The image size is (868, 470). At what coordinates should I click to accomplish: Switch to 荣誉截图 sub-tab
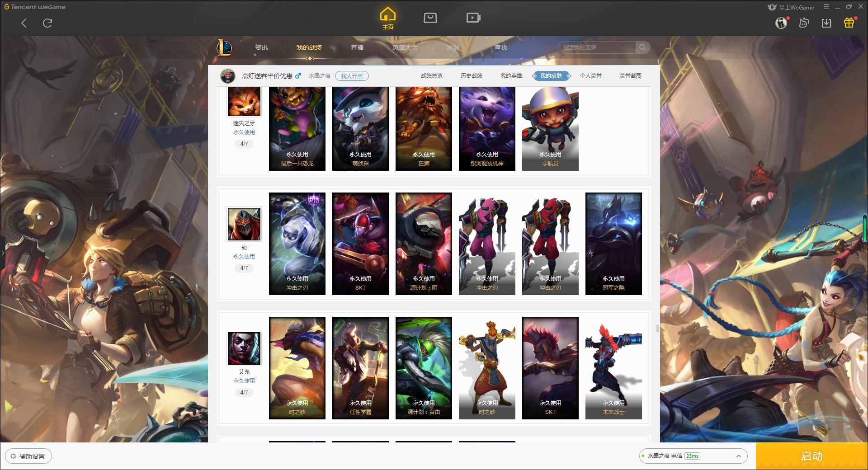point(631,76)
